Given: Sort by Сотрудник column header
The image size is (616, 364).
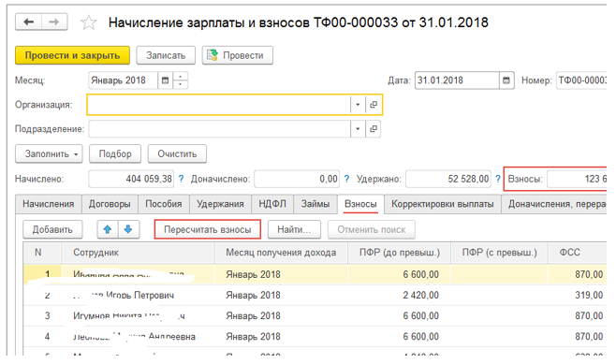Looking at the screenshot, I should click(138, 253).
